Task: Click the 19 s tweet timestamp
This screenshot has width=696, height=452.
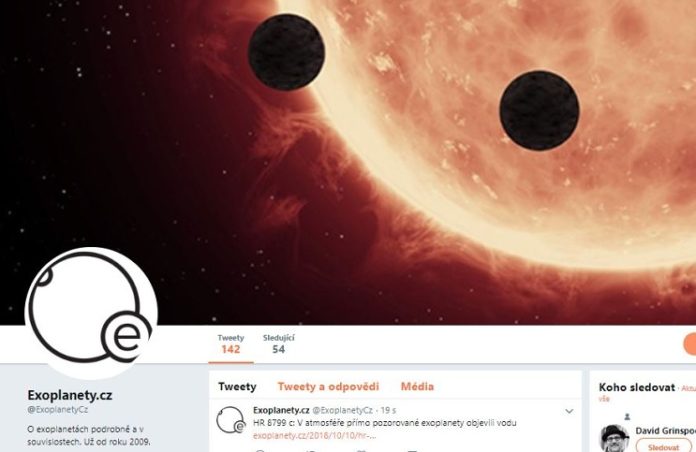Action: pos(388,410)
